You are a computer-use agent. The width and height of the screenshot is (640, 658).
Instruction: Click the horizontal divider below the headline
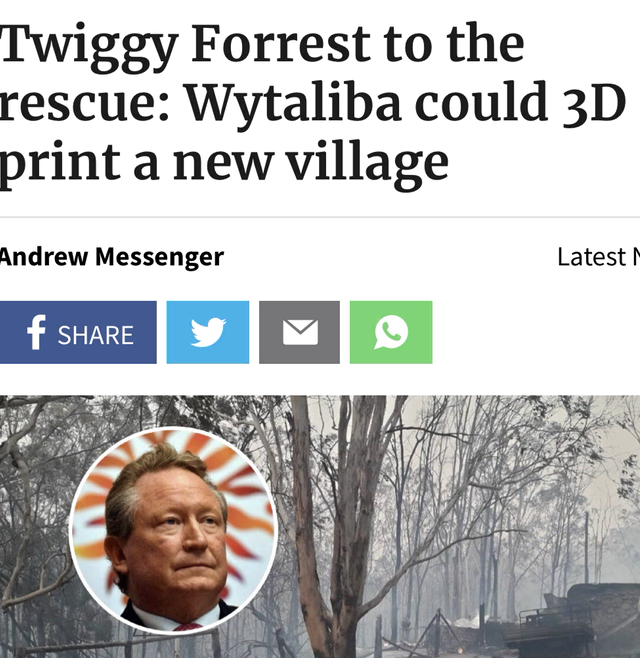(x=320, y=217)
